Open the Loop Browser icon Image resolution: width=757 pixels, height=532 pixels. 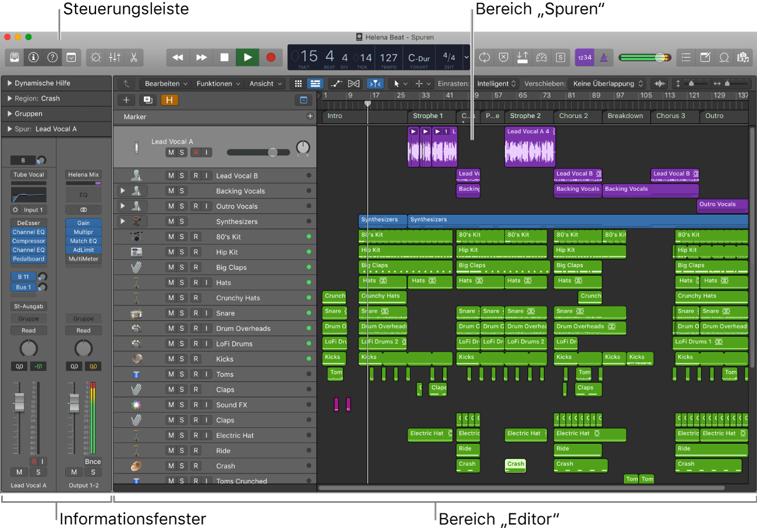click(x=724, y=57)
